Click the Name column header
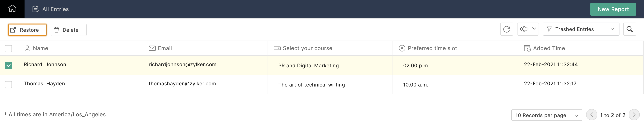Screen dimensions: 644x124 [40, 48]
